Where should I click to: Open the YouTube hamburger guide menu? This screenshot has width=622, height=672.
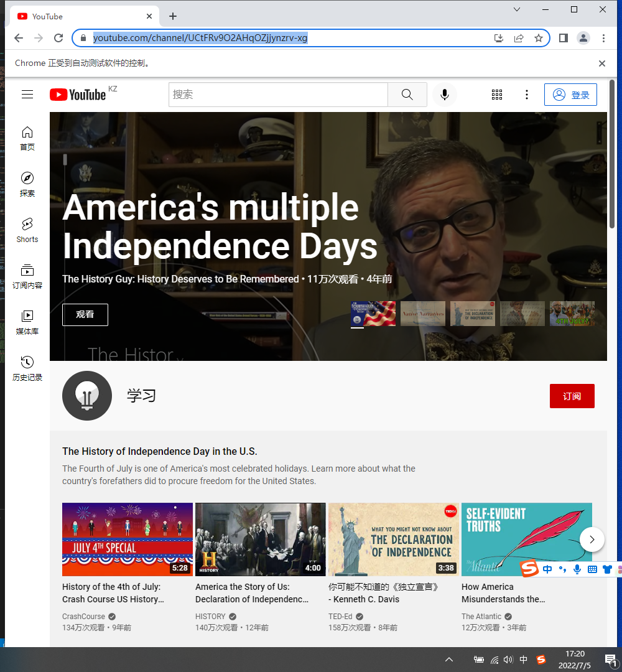[27, 95]
